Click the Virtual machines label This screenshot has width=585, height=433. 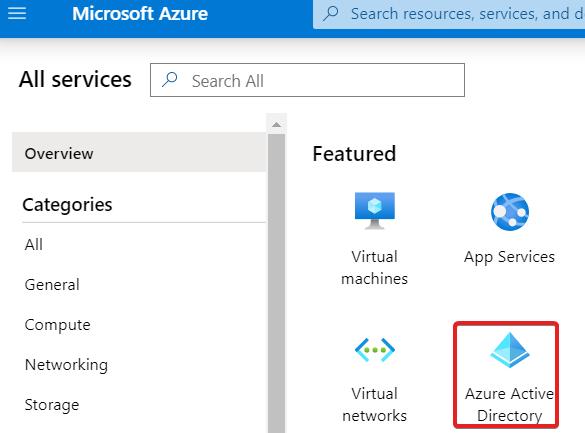(x=375, y=268)
